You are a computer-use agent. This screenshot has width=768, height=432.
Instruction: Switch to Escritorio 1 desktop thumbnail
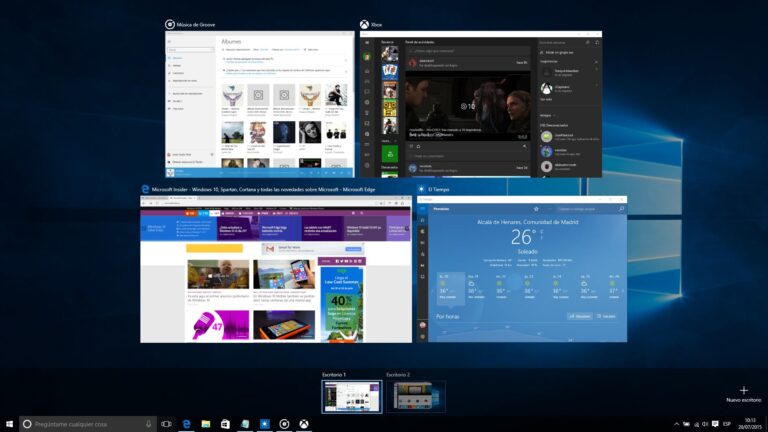tap(352, 397)
